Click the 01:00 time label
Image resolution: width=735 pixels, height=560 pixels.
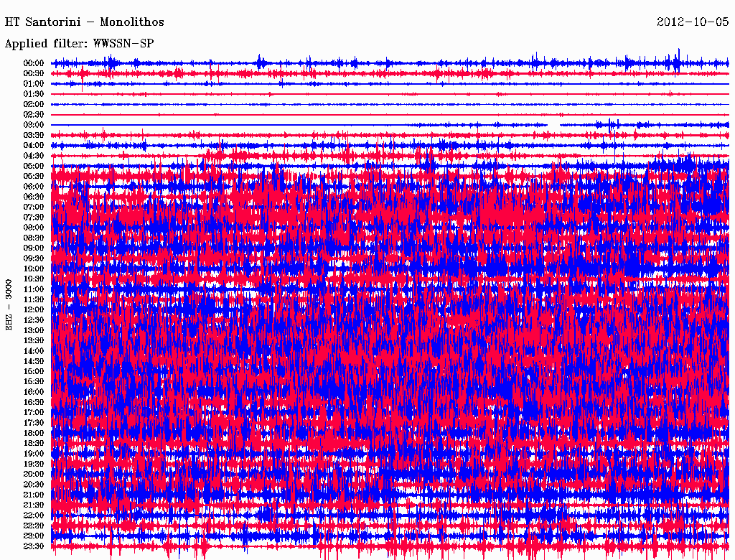(34, 84)
